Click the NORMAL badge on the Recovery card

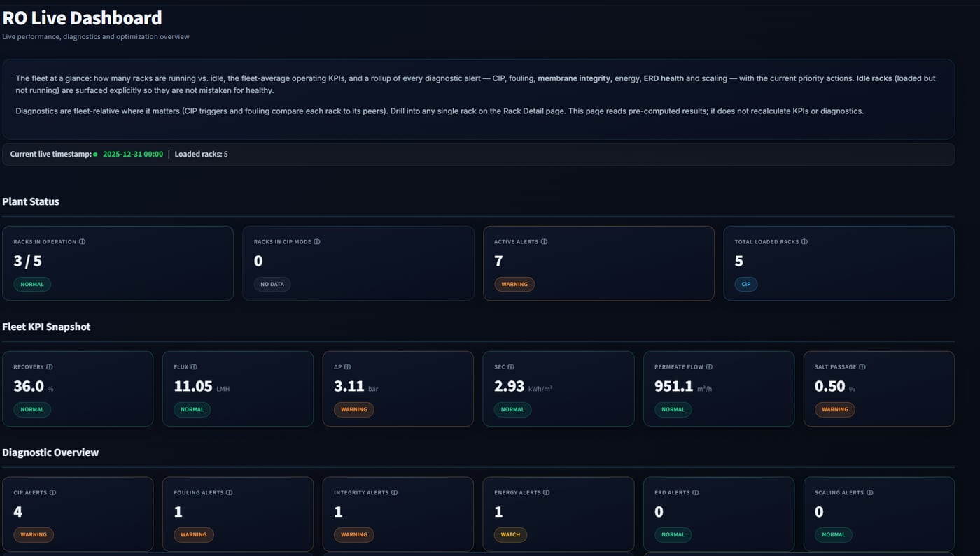click(x=32, y=410)
